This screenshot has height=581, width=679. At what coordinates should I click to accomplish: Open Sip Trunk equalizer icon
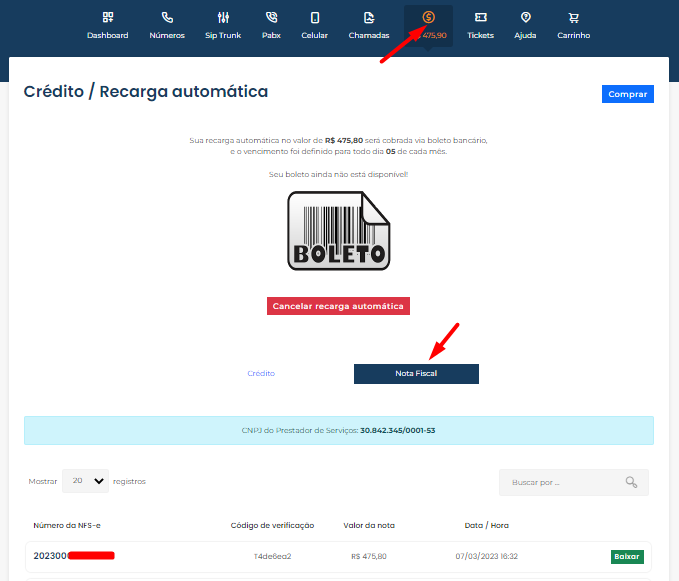(223, 18)
